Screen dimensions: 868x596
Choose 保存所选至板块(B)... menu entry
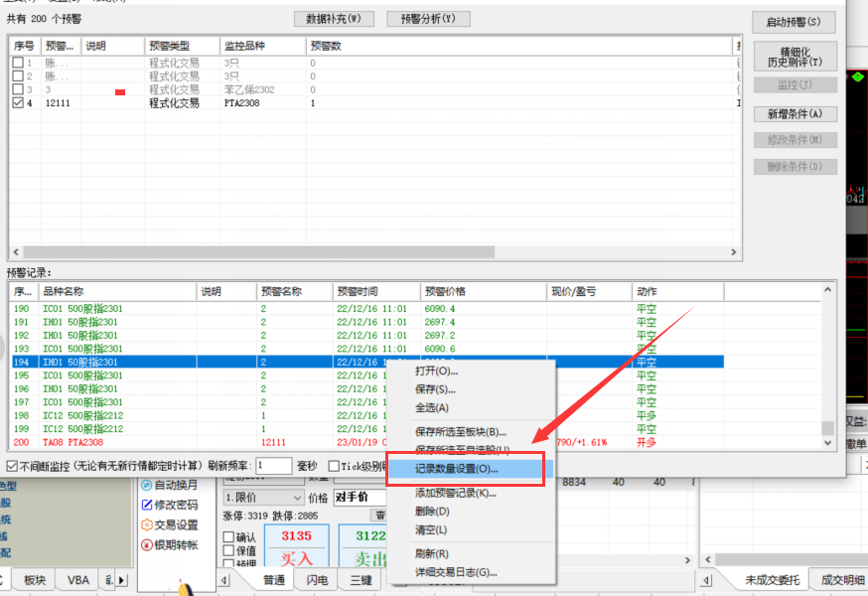click(461, 432)
